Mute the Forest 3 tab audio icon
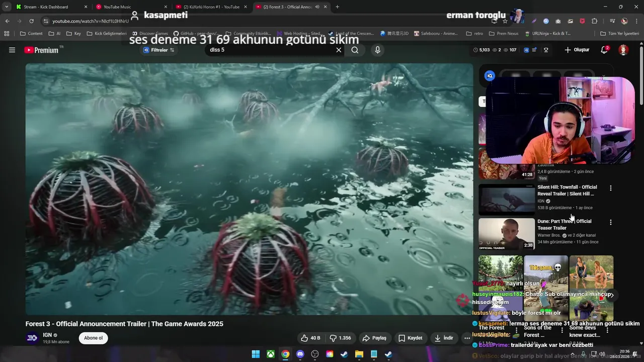 click(317, 7)
